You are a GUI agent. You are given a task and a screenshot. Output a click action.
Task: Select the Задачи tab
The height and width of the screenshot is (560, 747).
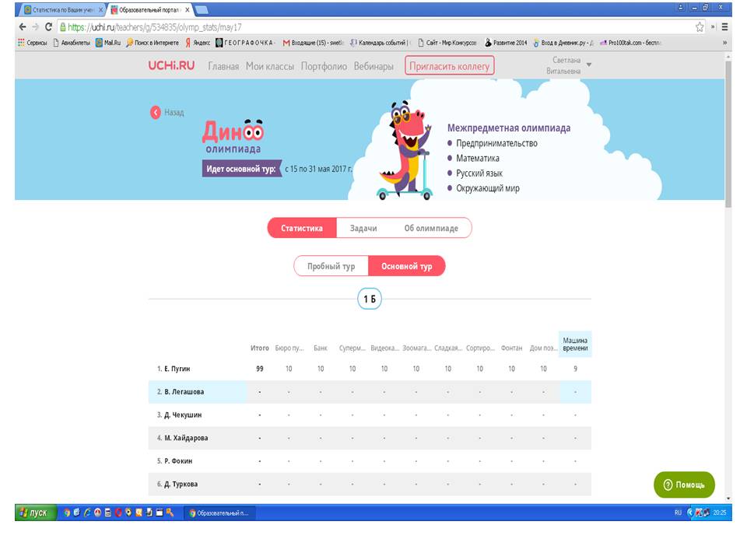(x=363, y=228)
